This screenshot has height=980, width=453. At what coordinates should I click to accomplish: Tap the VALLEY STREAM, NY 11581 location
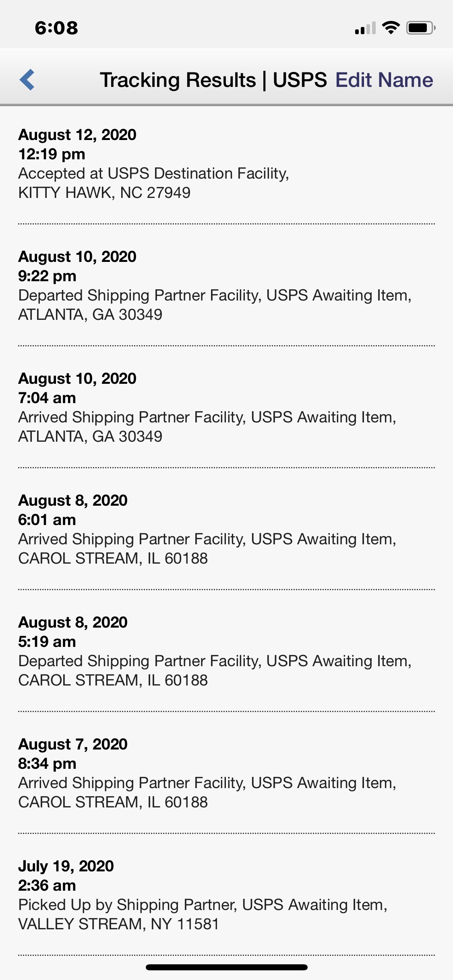point(118,924)
